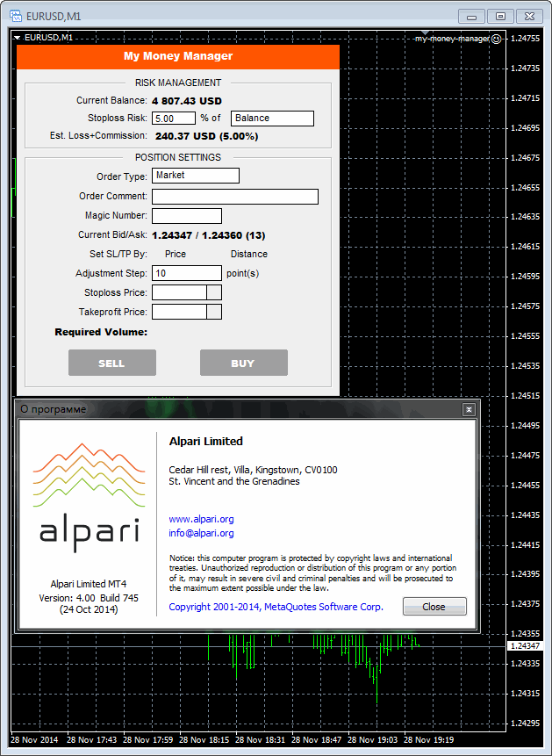Close the About dialog with the X
Image resolution: width=552 pixels, height=756 pixels.
click(469, 410)
